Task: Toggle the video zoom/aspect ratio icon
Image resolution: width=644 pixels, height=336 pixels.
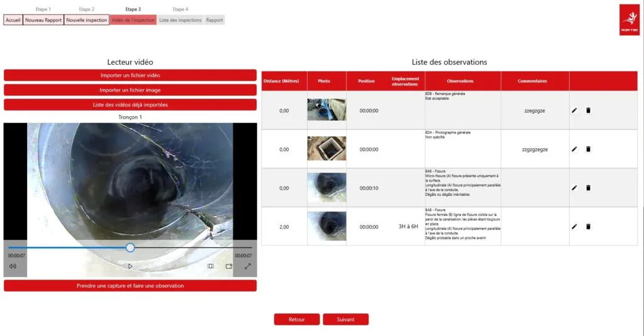Action: 211,266
